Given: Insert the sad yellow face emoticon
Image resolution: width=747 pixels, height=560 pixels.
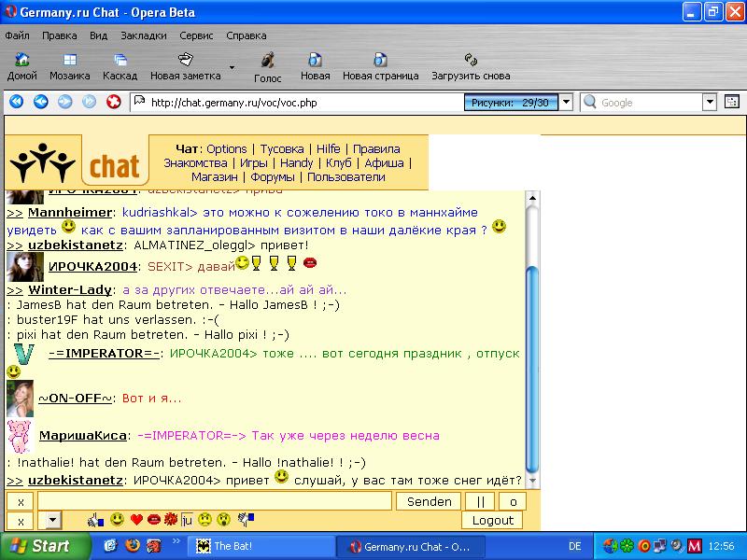Looking at the screenshot, I should click(204, 520).
